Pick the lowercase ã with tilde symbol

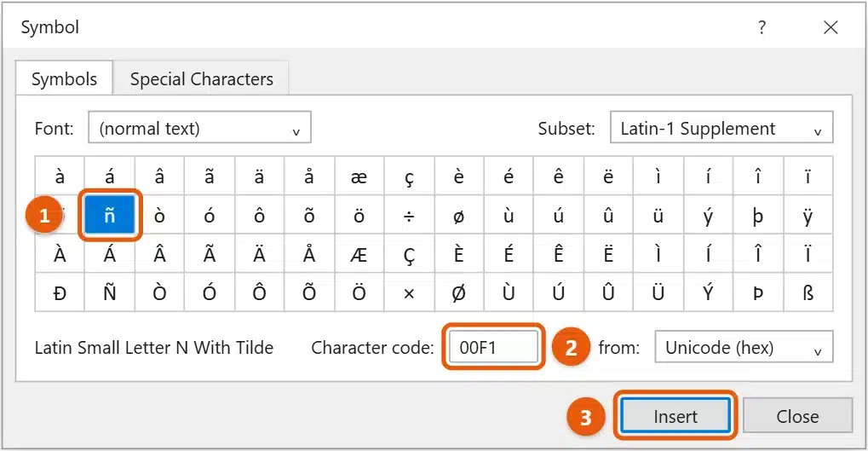pyautogui.click(x=210, y=176)
